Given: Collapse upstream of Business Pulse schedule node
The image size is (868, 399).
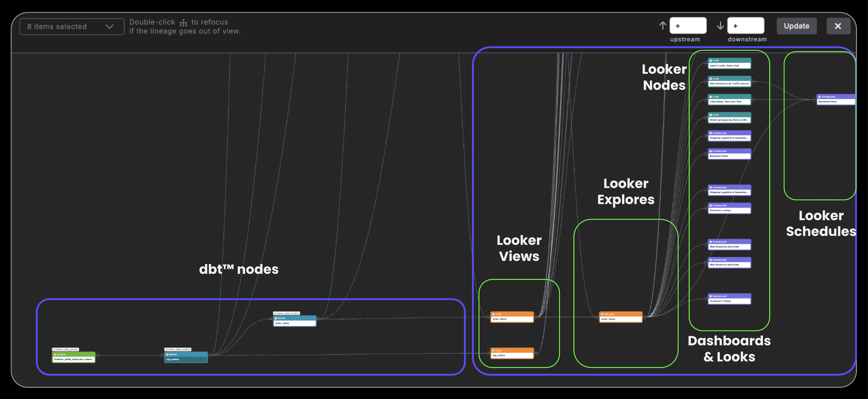Looking at the screenshot, I should 814,100.
